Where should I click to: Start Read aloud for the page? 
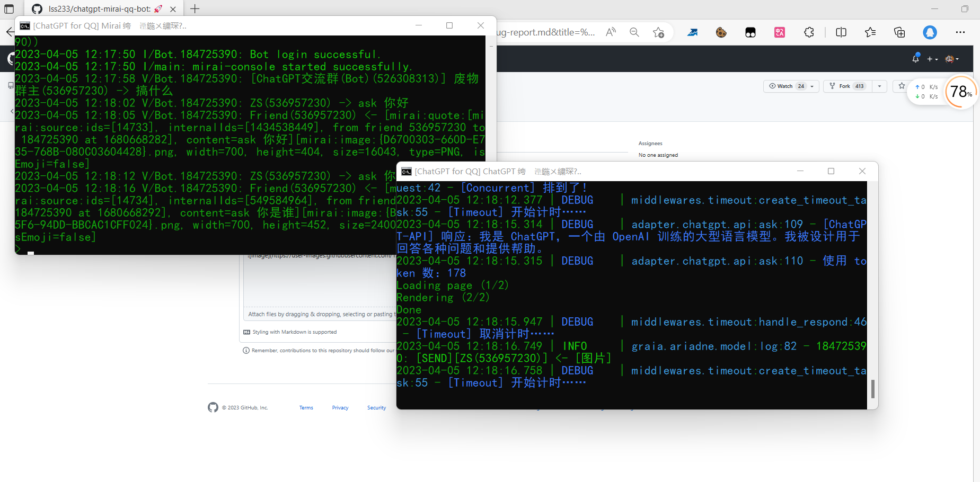point(611,32)
